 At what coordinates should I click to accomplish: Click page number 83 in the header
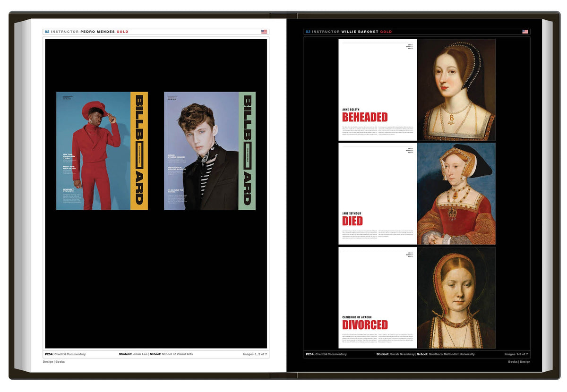(x=308, y=32)
